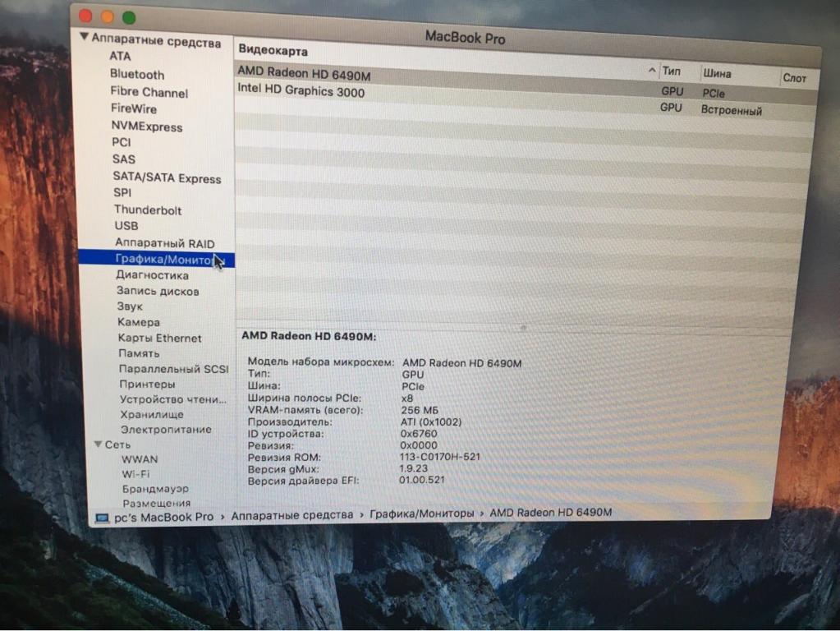This screenshot has height=631, width=840.
Task: Open Устройство чтени... category
Action: [173, 399]
